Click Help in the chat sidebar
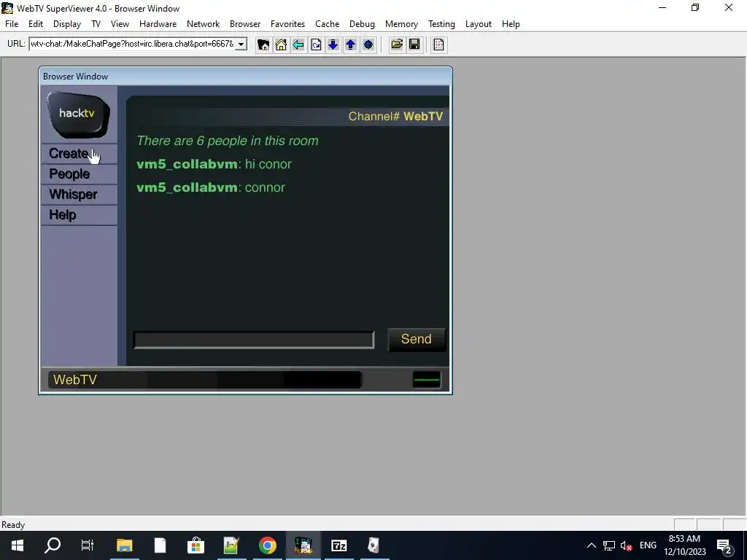The width and height of the screenshot is (747, 560). point(79,215)
